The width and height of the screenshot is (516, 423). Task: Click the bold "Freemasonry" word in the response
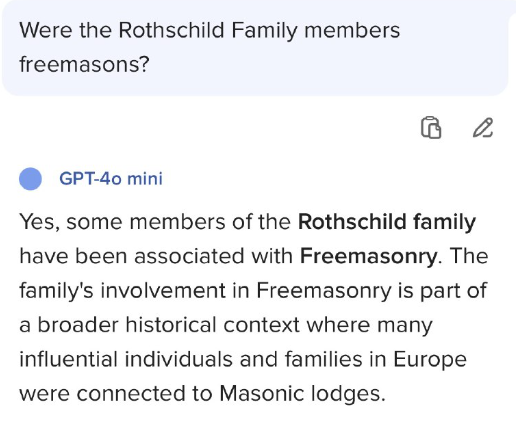368,256
